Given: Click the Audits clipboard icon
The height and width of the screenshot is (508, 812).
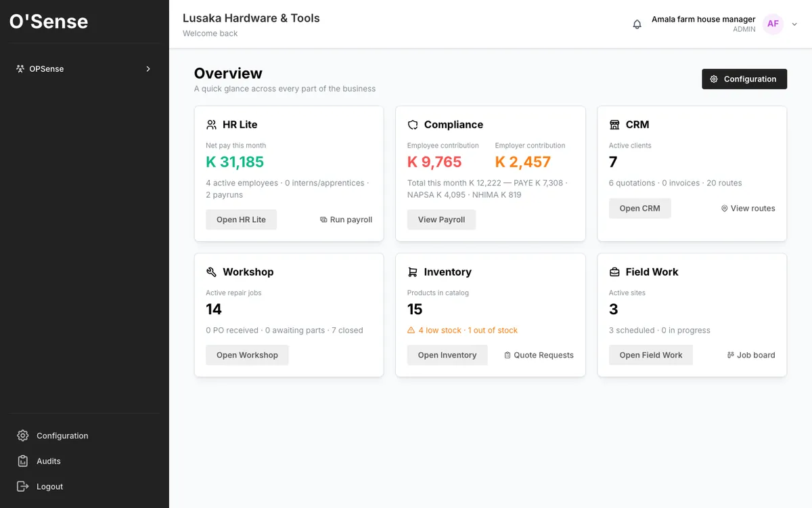Looking at the screenshot, I should pyautogui.click(x=23, y=461).
